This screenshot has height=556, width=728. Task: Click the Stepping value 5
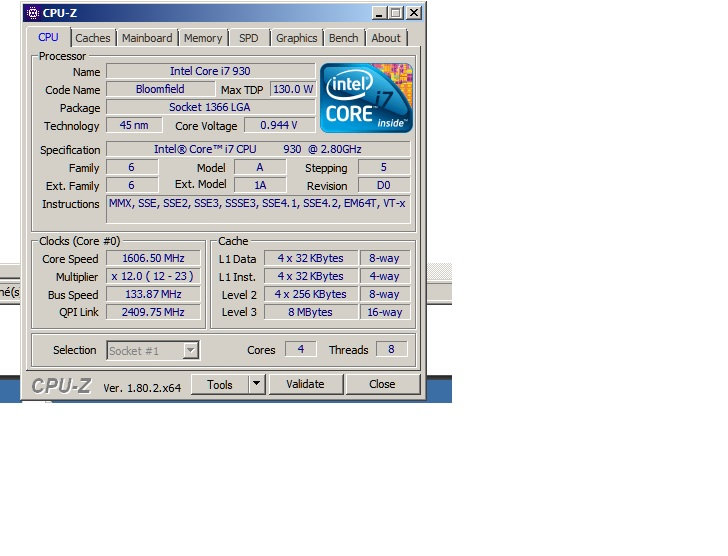pyautogui.click(x=384, y=167)
